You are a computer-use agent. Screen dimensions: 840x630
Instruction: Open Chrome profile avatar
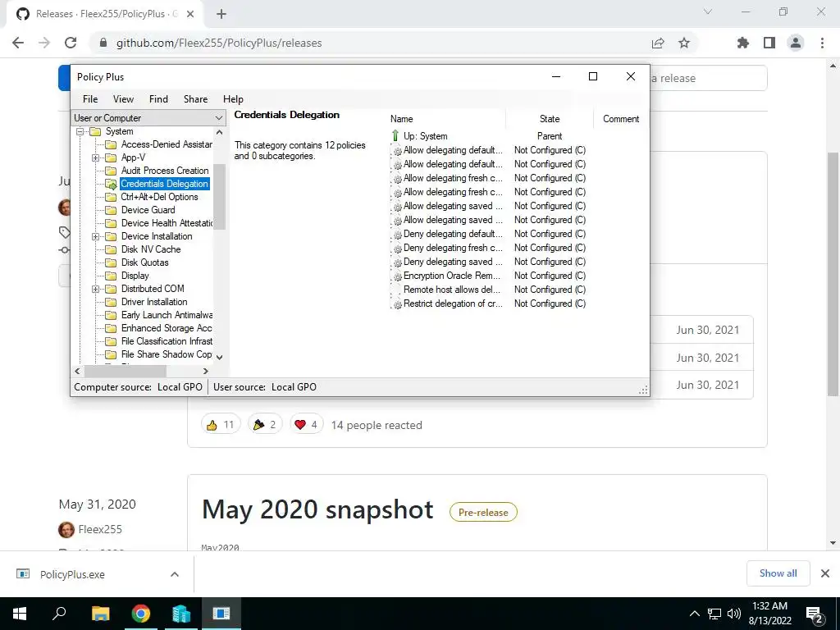[796, 43]
